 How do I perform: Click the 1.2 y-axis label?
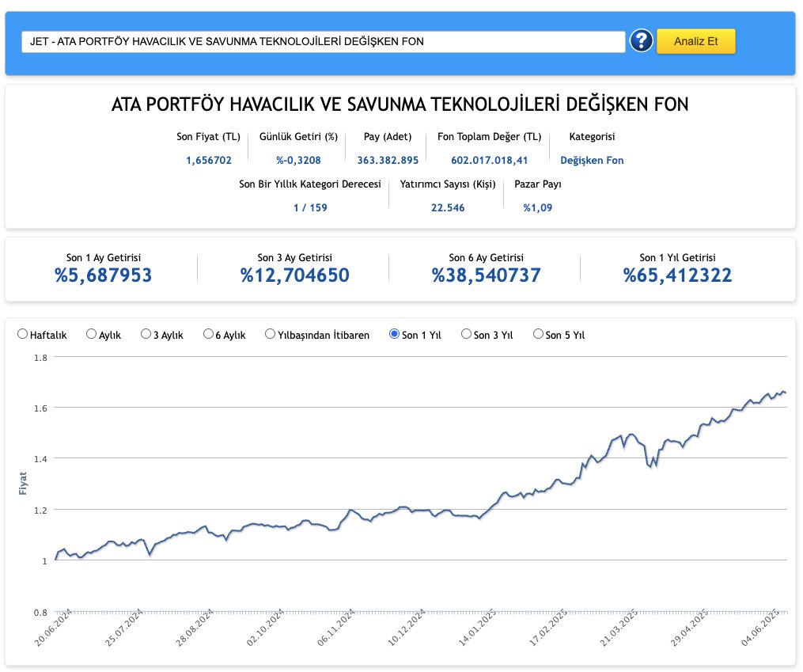point(40,511)
